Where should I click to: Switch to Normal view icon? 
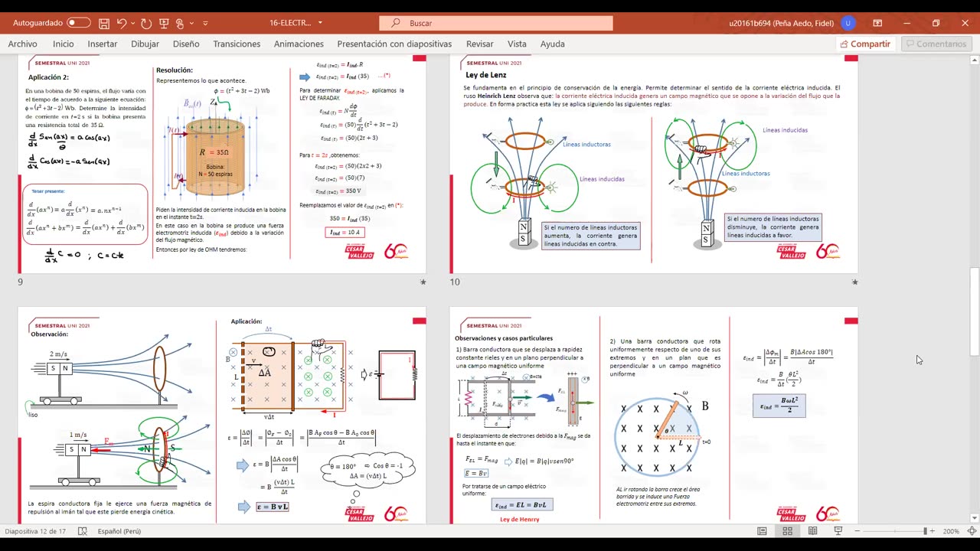tap(763, 531)
